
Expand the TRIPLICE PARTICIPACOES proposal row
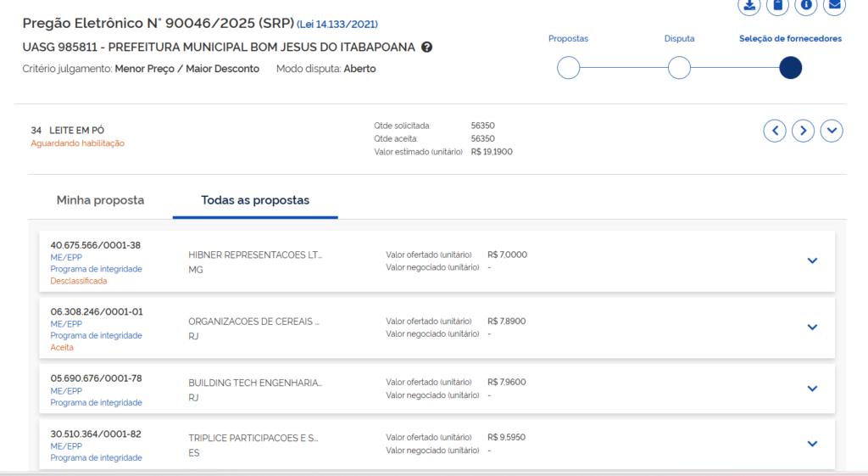pyautogui.click(x=812, y=443)
